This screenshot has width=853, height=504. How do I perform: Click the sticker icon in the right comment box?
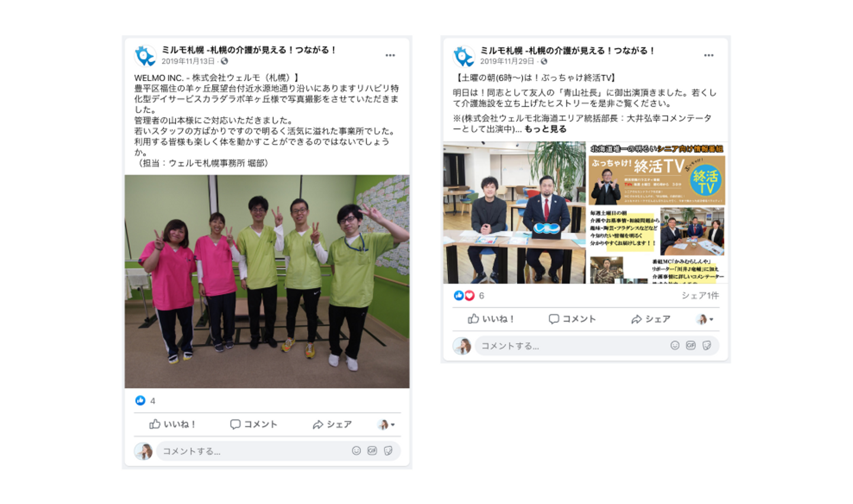pos(707,345)
